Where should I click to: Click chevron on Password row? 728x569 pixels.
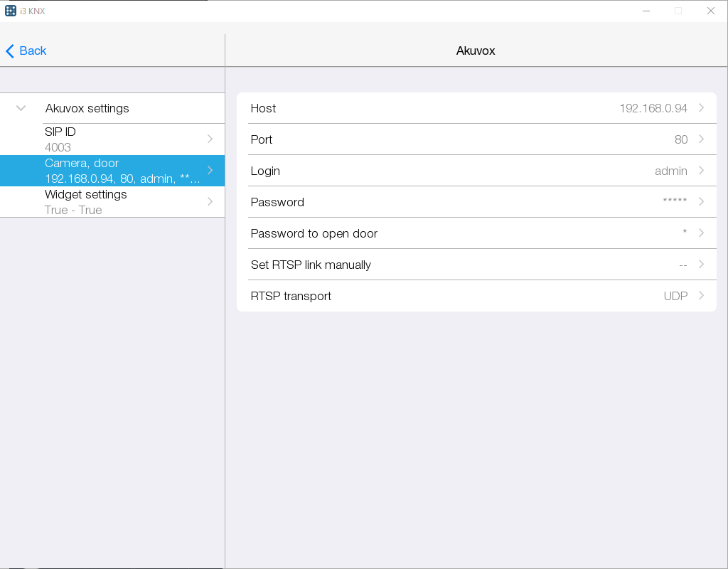point(701,202)
